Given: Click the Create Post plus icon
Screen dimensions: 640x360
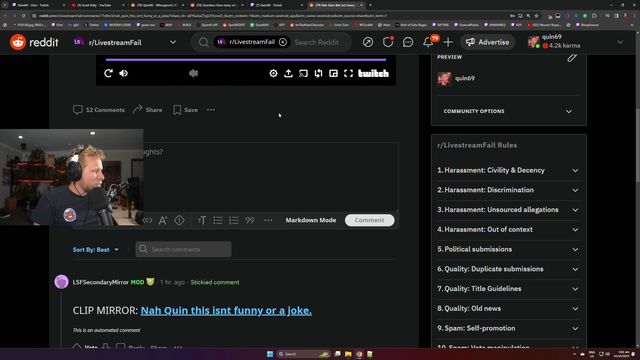Looking at the screenshot, I should [x=448, y=42].
